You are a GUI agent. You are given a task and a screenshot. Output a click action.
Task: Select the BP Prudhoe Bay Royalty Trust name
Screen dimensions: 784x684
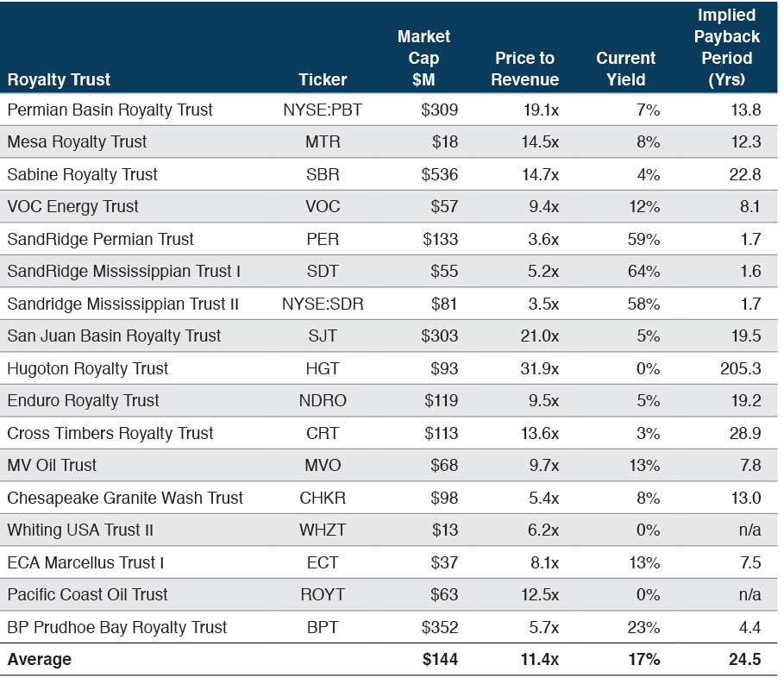[x=116, y=627]
